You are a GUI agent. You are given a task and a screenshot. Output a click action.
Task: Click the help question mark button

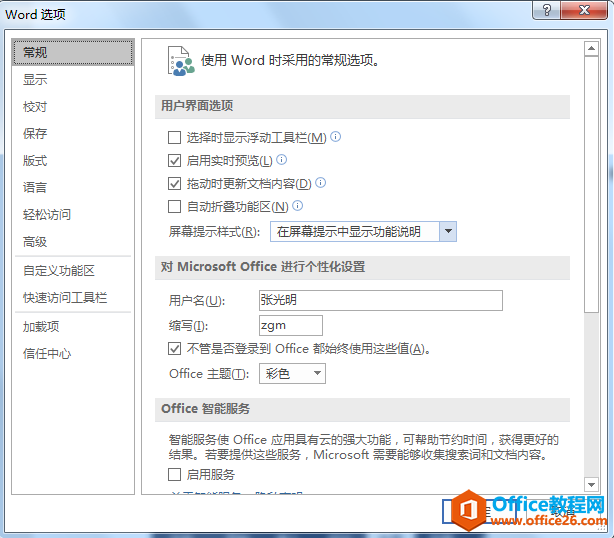(x=547, y=10)
